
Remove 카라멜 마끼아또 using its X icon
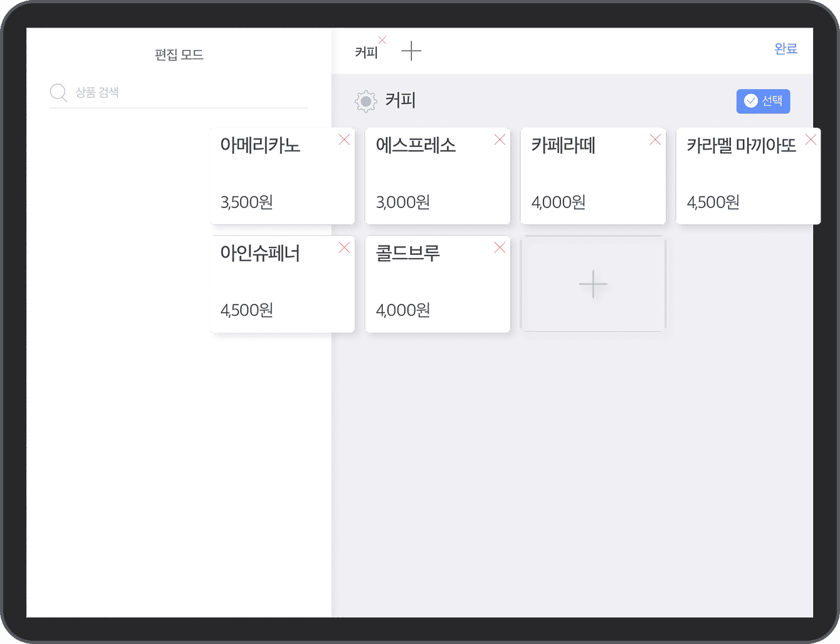click(x=811, y=140)
